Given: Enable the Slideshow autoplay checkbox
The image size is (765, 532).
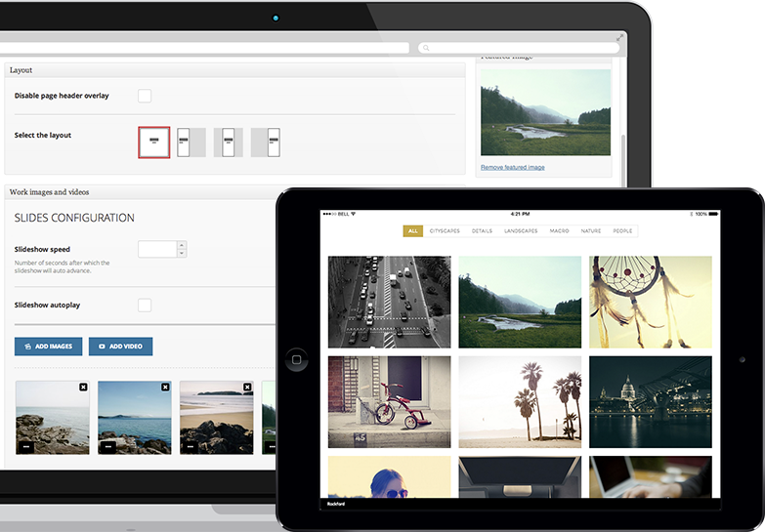Looking at the screenshot, I should point(145,306).
